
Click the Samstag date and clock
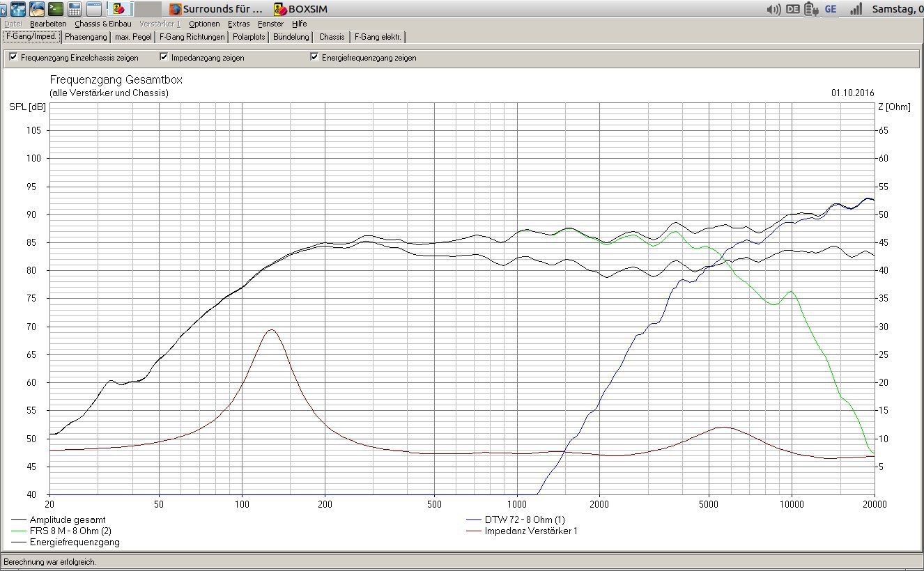click(x=897, y=9)
